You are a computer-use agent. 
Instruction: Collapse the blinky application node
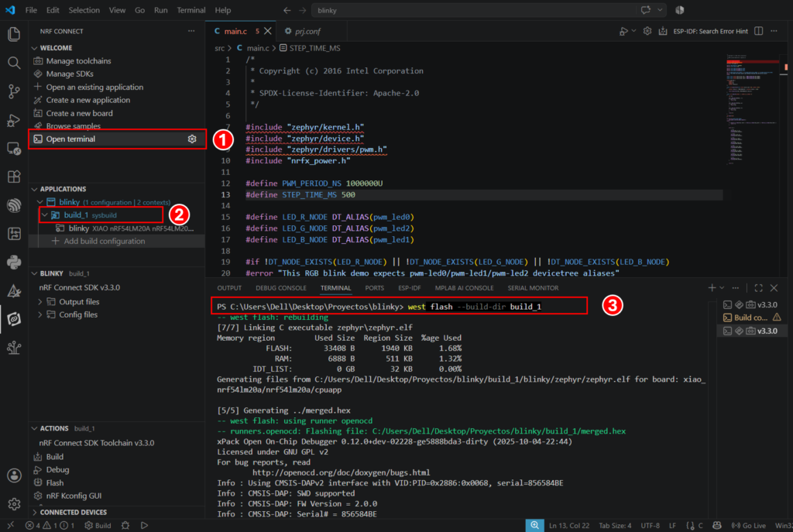click(x=40, y=202)
